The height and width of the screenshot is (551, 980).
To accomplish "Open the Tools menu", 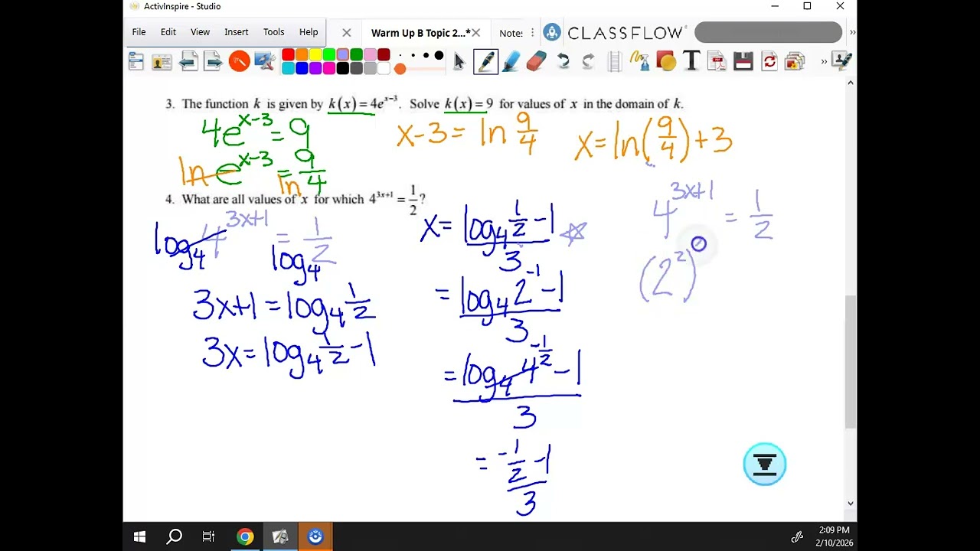I will click(273, 32).
